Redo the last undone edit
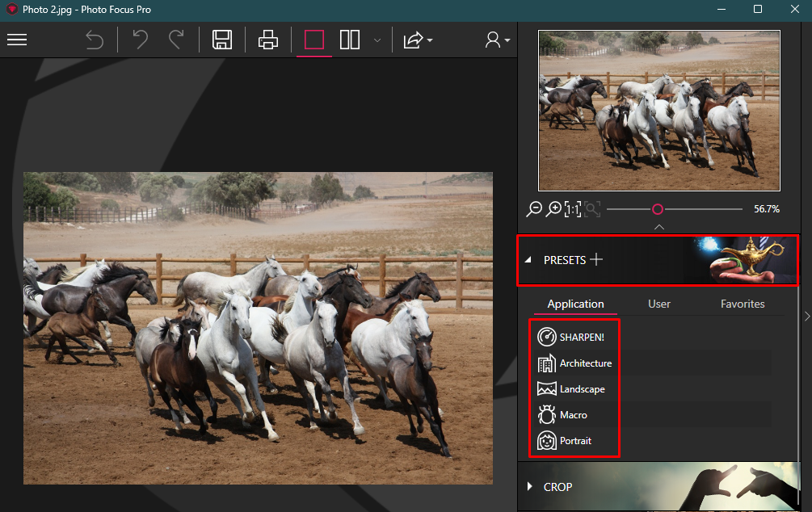812x512 pixels. 177,40
